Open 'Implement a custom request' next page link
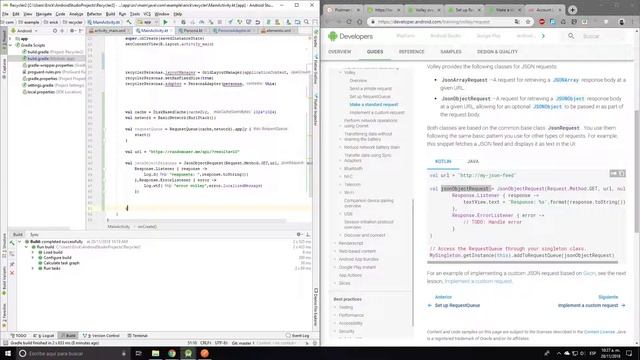This screenshot has height=360, width=640. coord(591,305)
